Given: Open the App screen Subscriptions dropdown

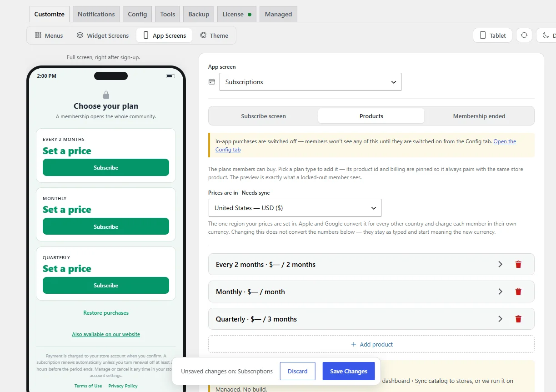Looking at the screenshot, I should [311, 82].
